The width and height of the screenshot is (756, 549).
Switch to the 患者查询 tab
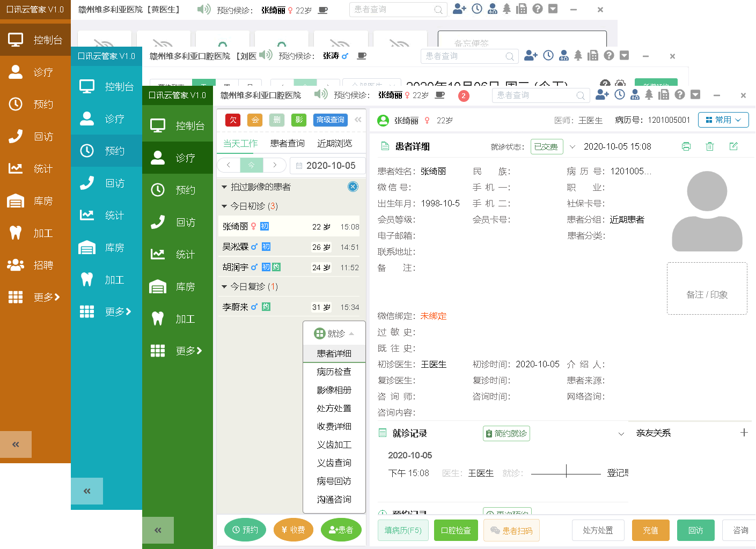[287, 143]
